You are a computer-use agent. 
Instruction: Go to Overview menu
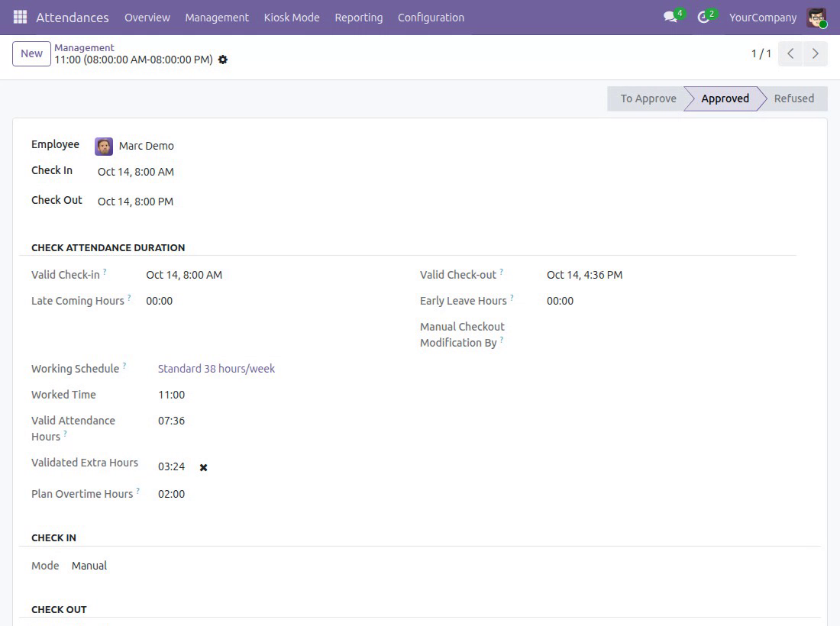147,17
